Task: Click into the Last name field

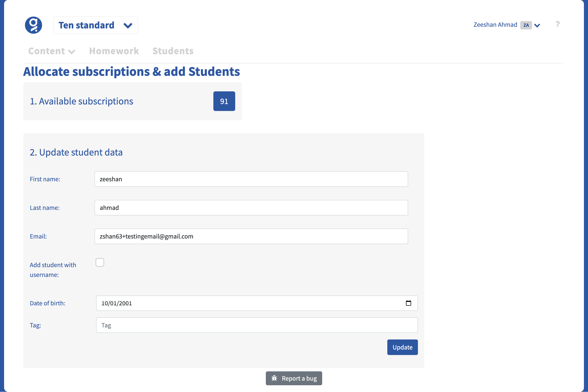Action: (251, 207)
